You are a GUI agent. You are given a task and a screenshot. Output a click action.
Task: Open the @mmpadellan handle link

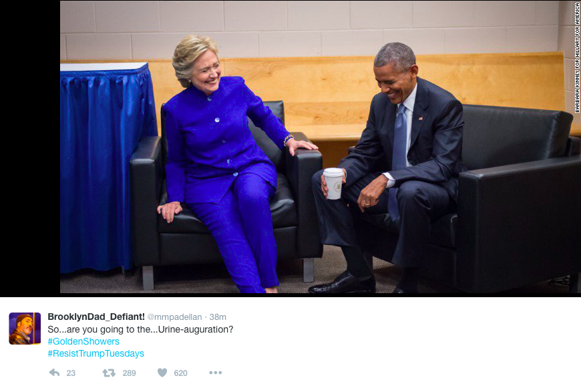pyautogui.click(x=174, y=317)
